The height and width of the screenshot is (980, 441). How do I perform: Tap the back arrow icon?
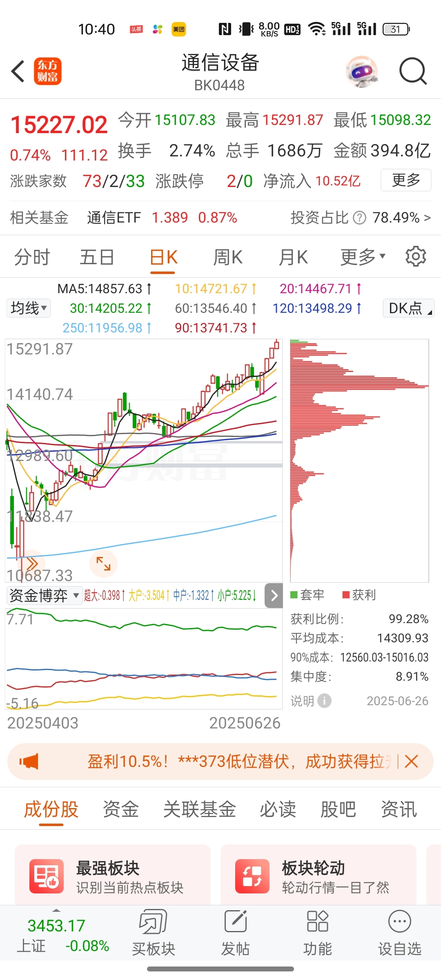[x=18, y=71]
